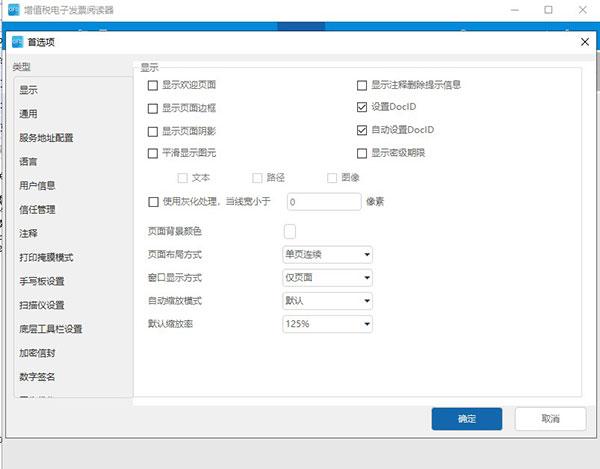600x469 pixels.
Task: Confirm settings with 确定 button
Action: [467, 419]
